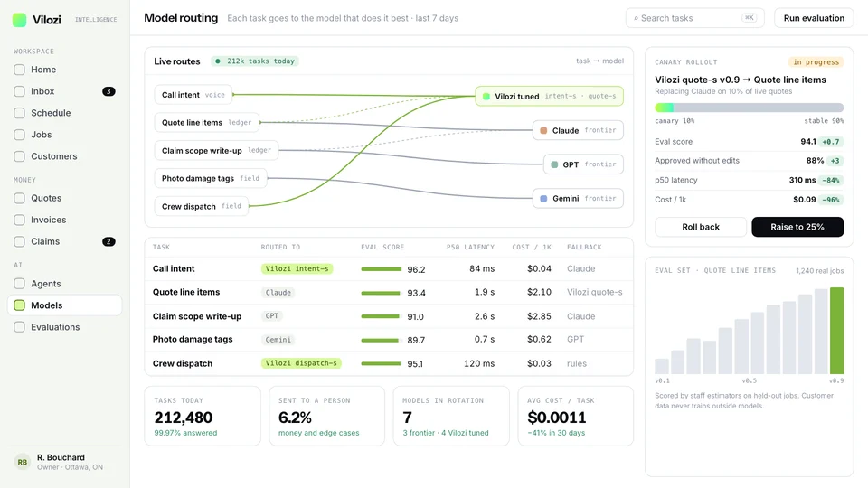868x488 pixels.
Task: Click the 212k tasks today badge
Action: (255, 61)
